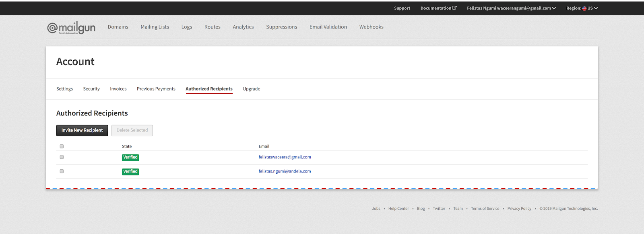This screenshot has width=644, height=234.
Task: Go to Suppressions
Action: click(x=281, y=27)
